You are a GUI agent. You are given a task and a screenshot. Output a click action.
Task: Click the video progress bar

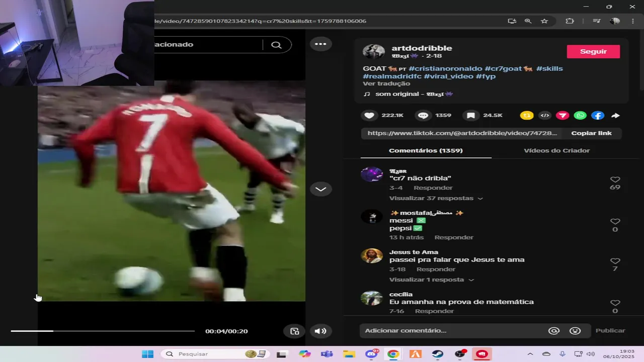click(103, 331)
